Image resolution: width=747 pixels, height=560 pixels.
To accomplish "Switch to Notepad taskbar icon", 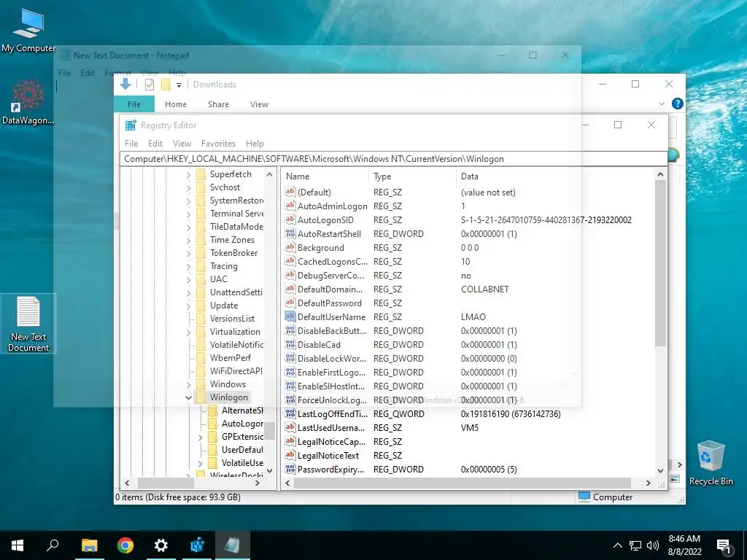I will (233, 545).
